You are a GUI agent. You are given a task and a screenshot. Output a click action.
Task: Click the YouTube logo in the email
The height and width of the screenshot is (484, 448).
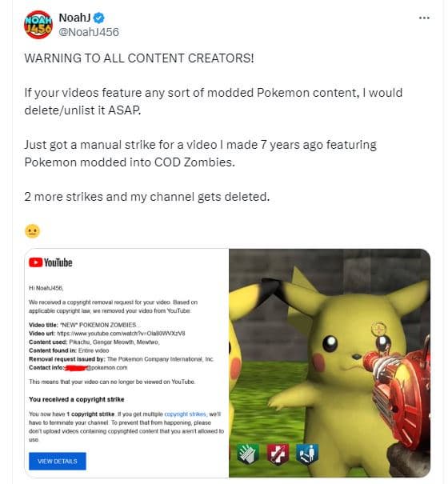click(x=50, y=262)
